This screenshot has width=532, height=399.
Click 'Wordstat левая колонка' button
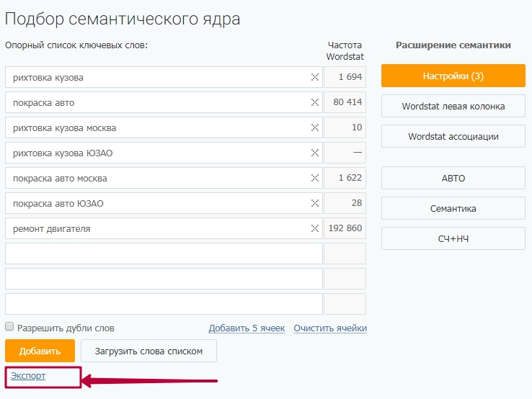[x=453, y=107]
